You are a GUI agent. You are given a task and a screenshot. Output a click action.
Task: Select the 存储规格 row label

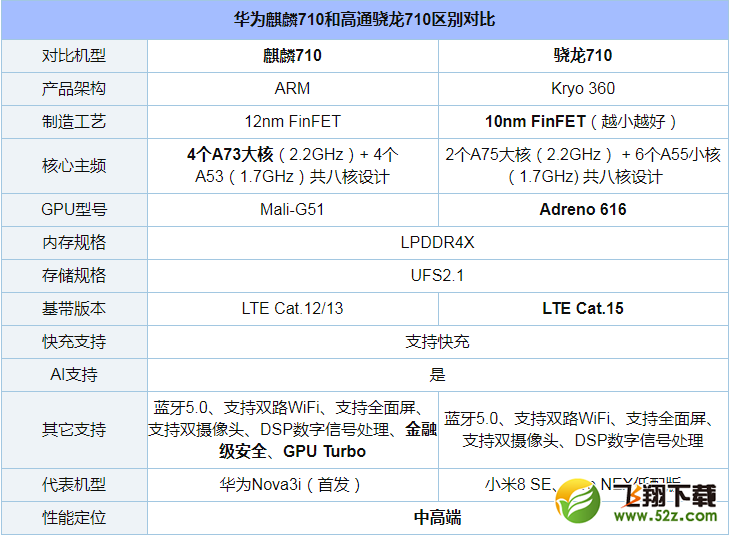click(x=74, y=276)
